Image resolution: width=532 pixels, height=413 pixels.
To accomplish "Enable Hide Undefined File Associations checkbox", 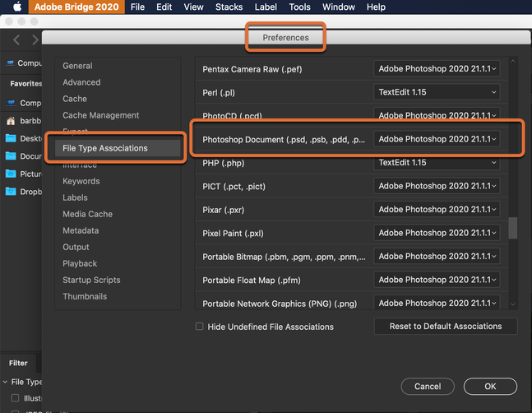I will tap(199, 327).
